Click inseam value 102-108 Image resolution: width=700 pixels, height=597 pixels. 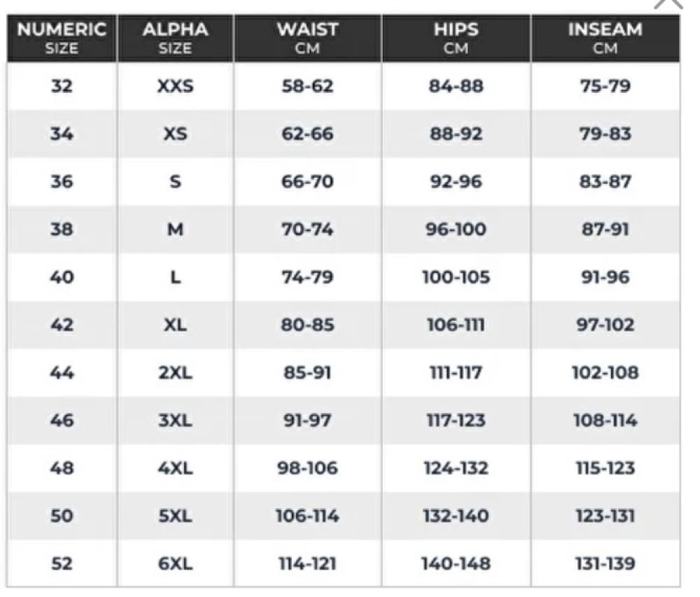point(605,372)
